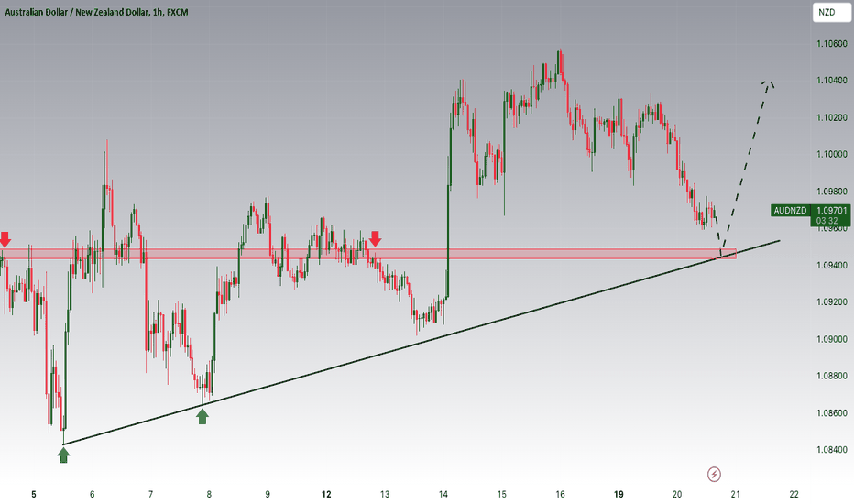The width and height of the screenshot is (854, 504).
Task: Click the 1.10400 price axis label
Action: pyautogui.click(x=832, y=81)
